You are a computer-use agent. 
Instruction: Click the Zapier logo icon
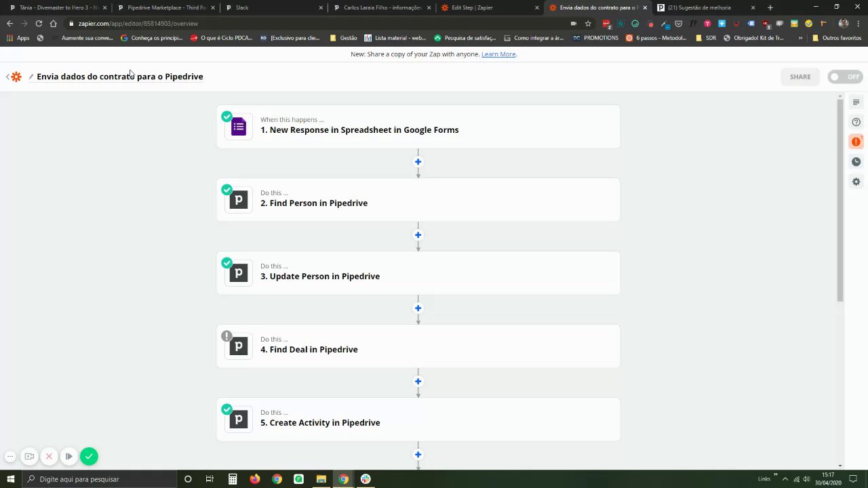pos(16,77)
